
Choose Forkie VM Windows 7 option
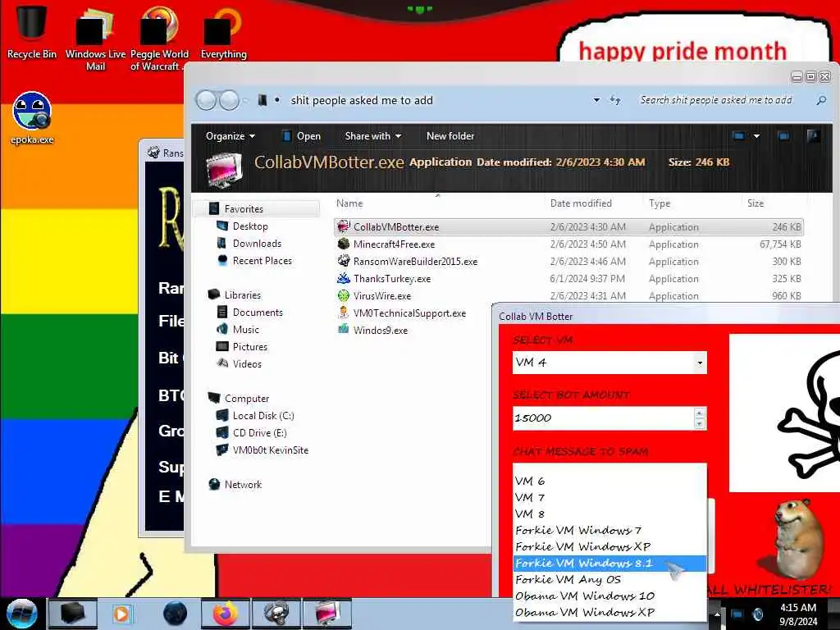609,531
